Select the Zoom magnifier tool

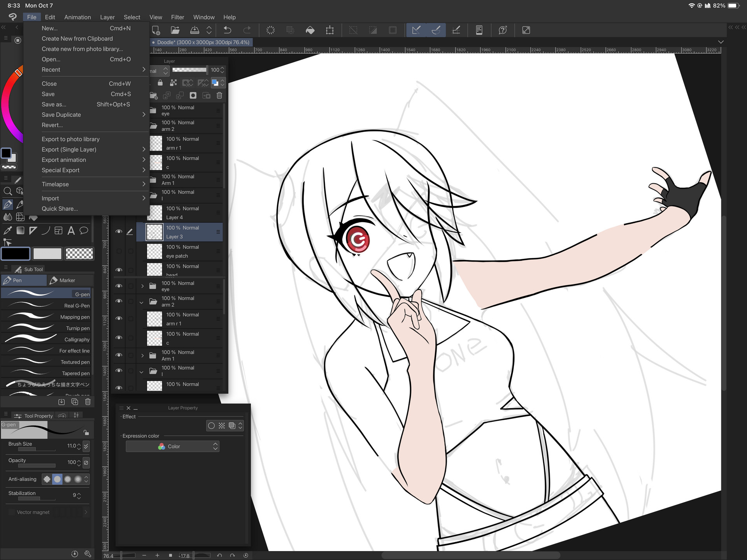[7, 191]
